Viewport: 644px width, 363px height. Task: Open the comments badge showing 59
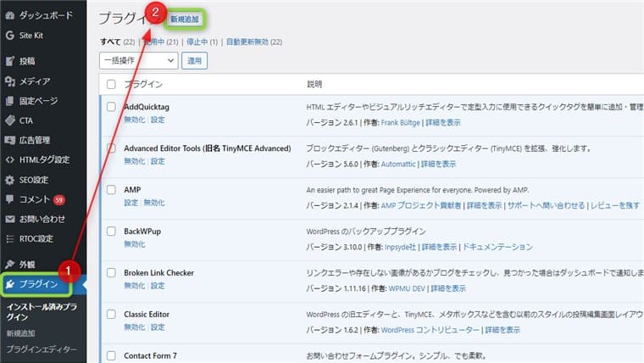point(59,200)
